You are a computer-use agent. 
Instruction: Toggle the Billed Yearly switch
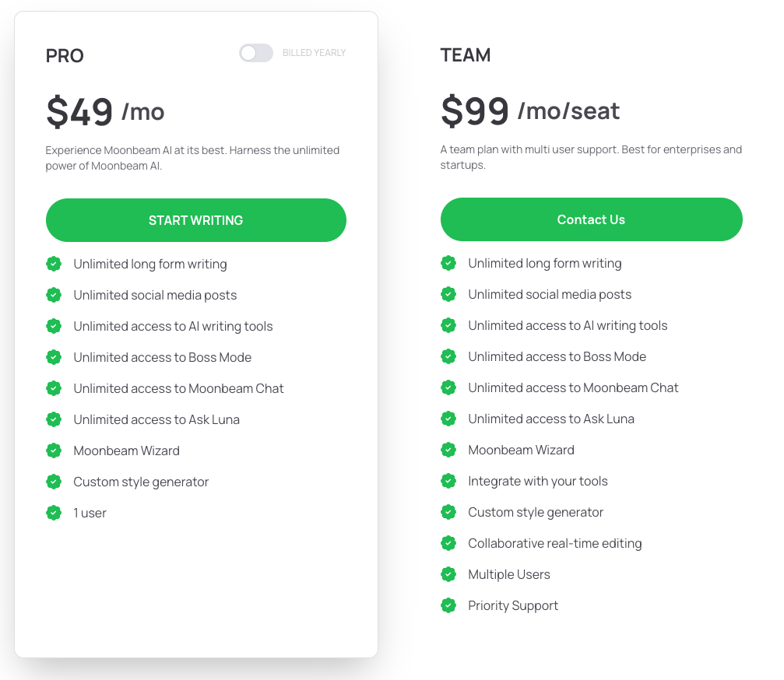(255, 53)
